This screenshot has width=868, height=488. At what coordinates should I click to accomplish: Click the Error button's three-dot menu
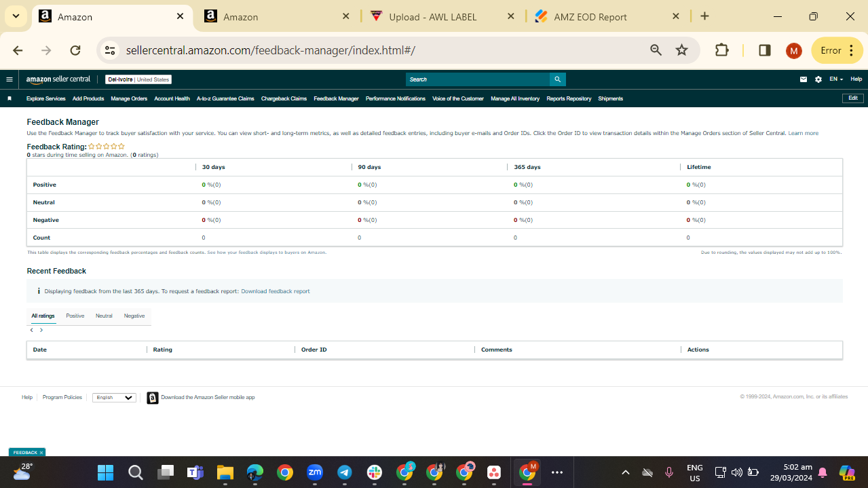(851, 50)
